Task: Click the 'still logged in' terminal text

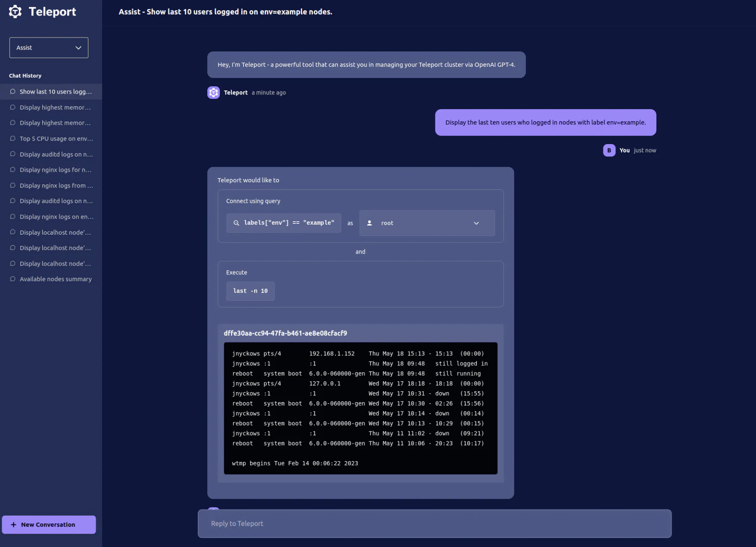Action: 462,364
